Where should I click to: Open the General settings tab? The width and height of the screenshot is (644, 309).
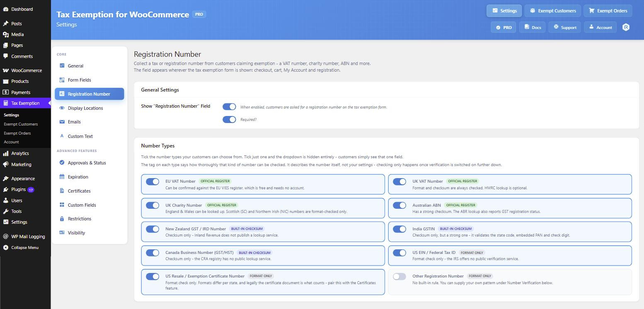(89, 66)
